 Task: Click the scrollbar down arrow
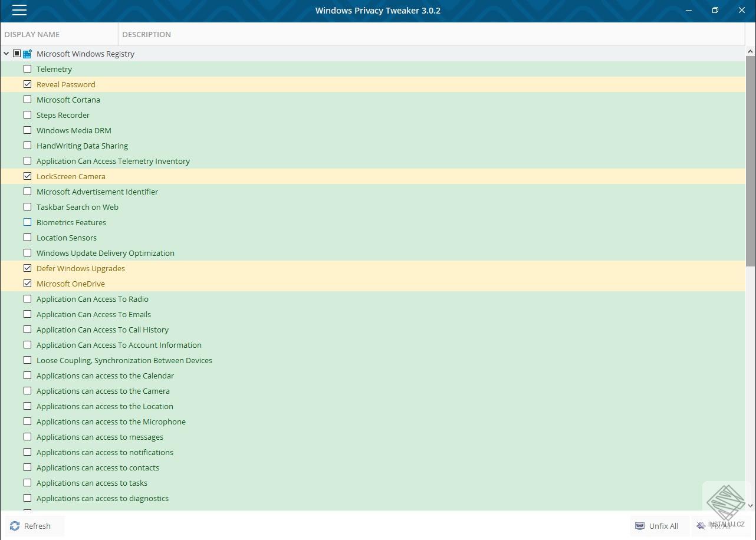(750, 505)
